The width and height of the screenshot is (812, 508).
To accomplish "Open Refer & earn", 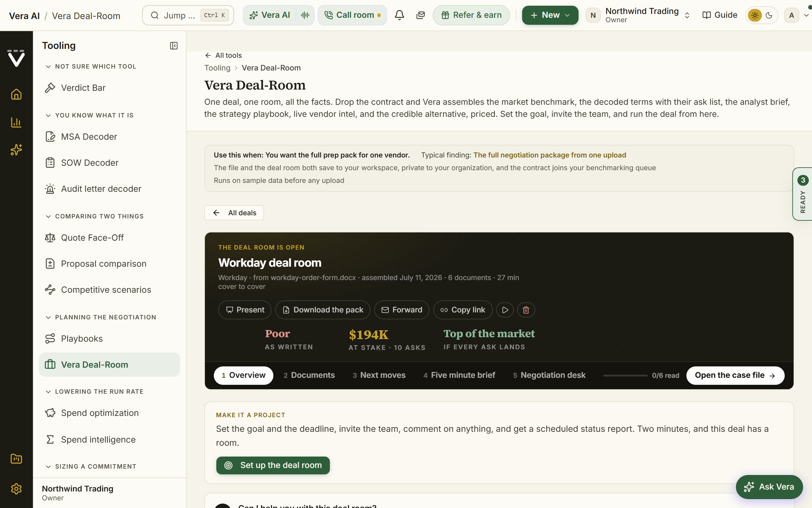I will coord(471,15).
